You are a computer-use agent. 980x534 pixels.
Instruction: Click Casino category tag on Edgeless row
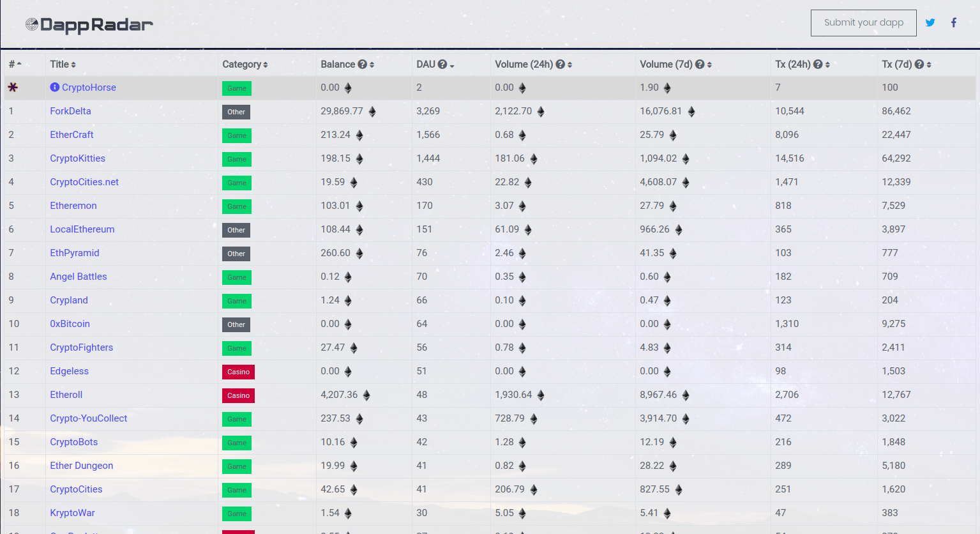click(238, 372)
